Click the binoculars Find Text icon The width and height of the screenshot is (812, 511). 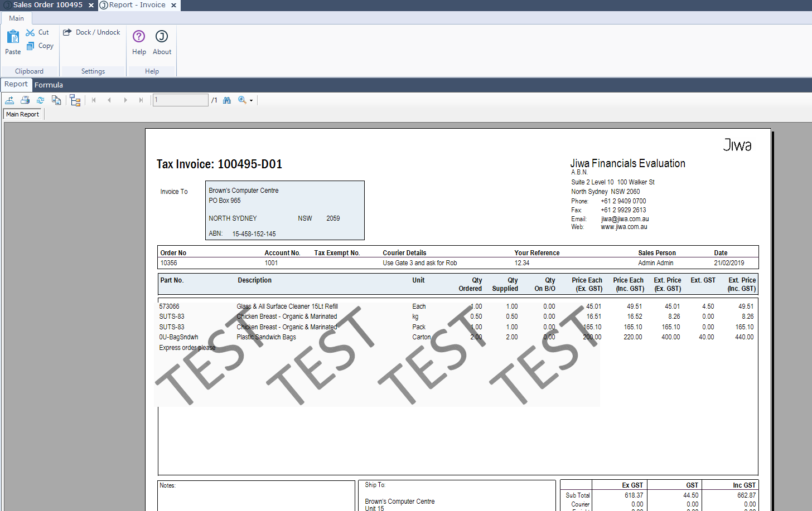click(x=227, y=100)
